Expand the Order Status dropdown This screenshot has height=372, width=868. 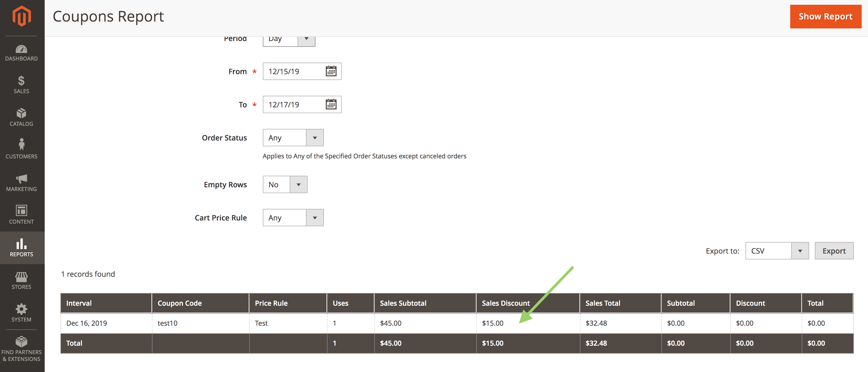(293, 138)
